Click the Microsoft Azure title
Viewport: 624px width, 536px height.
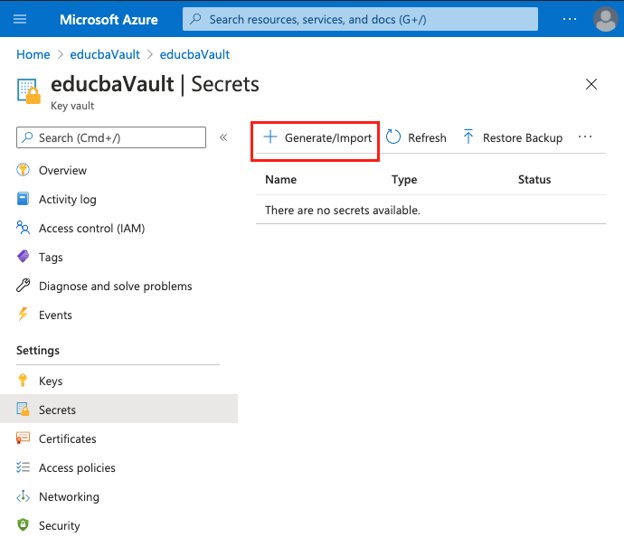[x=109, y=19]
